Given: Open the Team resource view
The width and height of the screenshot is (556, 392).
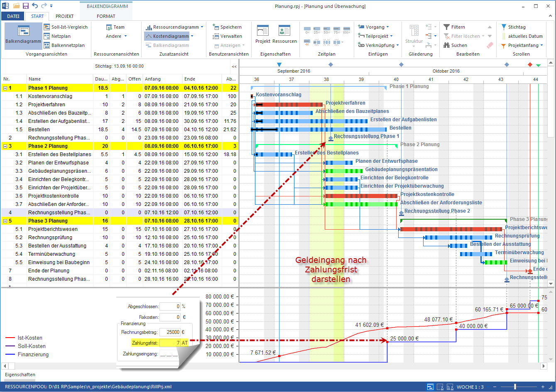Looking at the screenshot, I should click(115, 27).
